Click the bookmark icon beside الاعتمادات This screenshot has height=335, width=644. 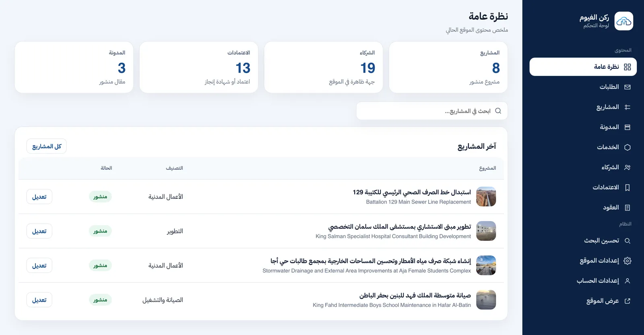coord(627,187)
